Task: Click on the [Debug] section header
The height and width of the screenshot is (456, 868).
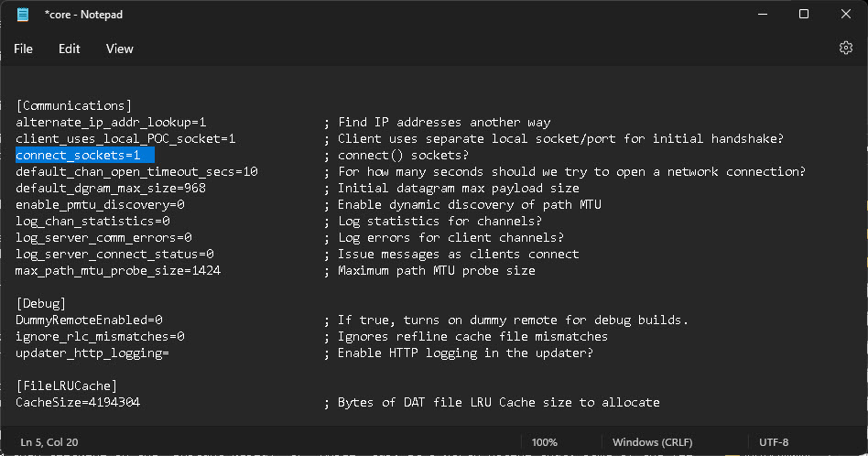Action: (41, 303)
